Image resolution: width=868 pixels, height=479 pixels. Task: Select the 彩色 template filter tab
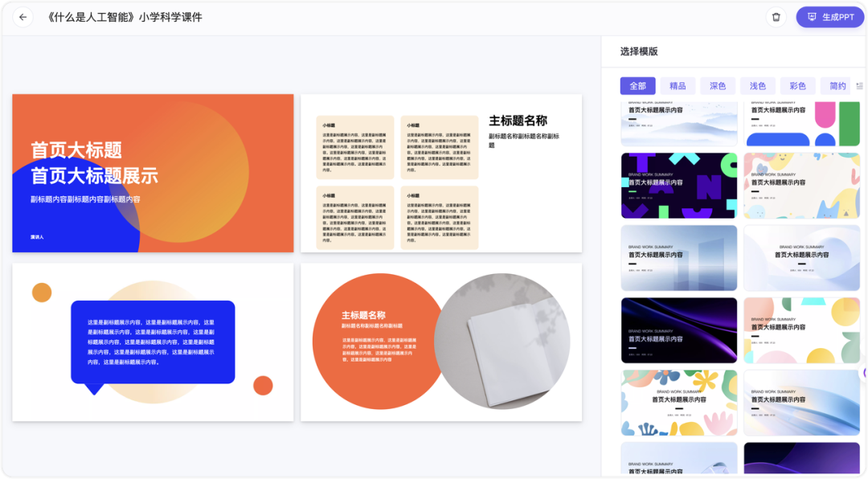(x=798, y=86)
